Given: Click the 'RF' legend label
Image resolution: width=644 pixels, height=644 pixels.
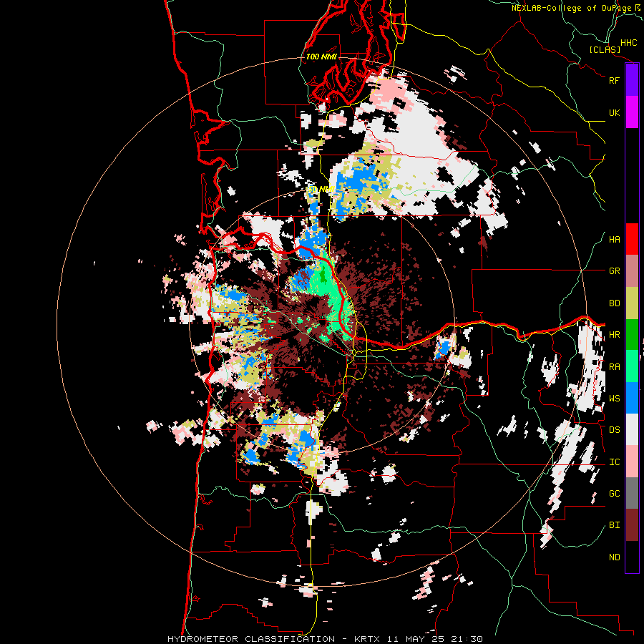Looking at the screenshot, I should [x=614, y=80].
